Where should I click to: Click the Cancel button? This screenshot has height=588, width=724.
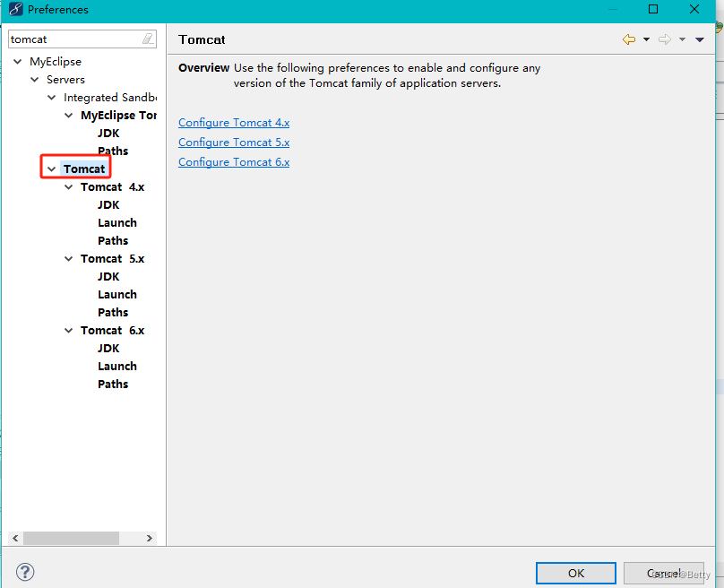[663, 574]
